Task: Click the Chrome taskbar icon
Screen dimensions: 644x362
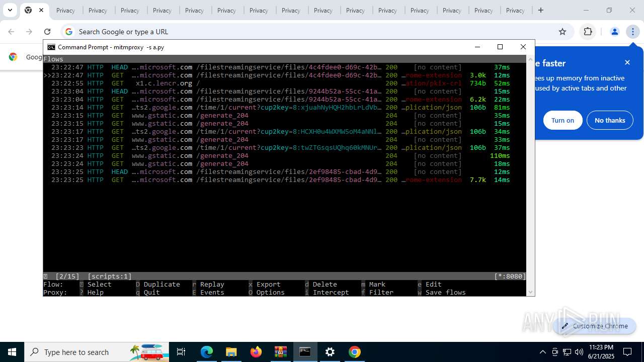Action: pyautogui.click(x=355, y=352)
